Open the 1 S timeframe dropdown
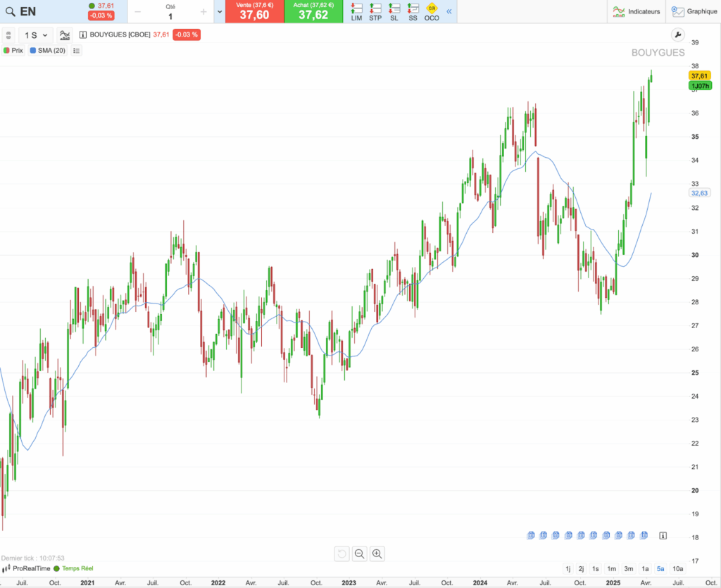 [36, 35]
